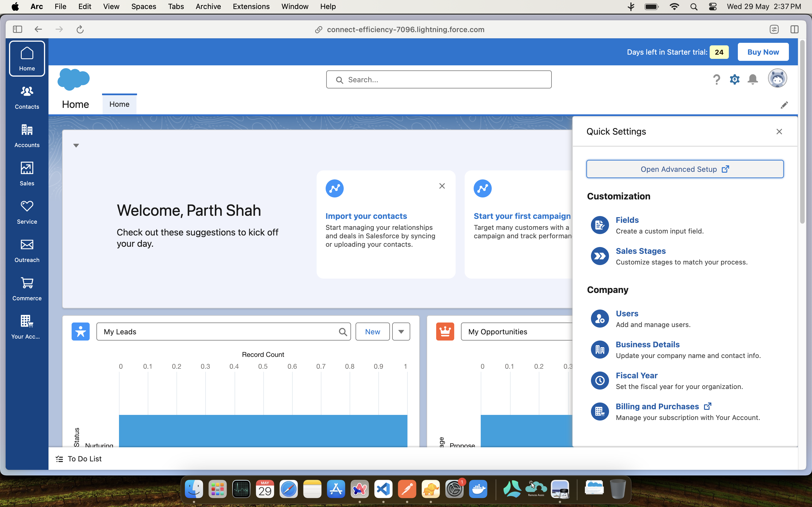Toggle the Arc sidebar visibility

point(17,30)
